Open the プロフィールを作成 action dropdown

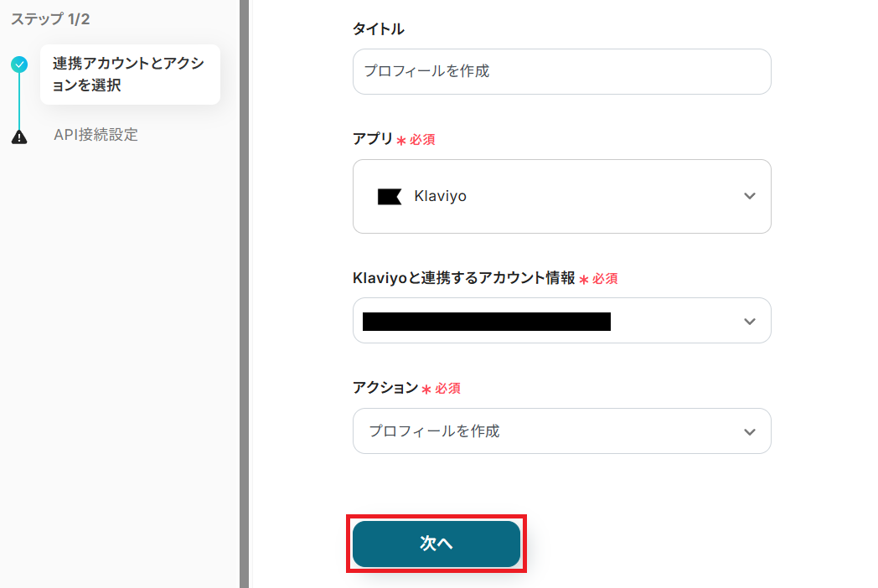561,431
